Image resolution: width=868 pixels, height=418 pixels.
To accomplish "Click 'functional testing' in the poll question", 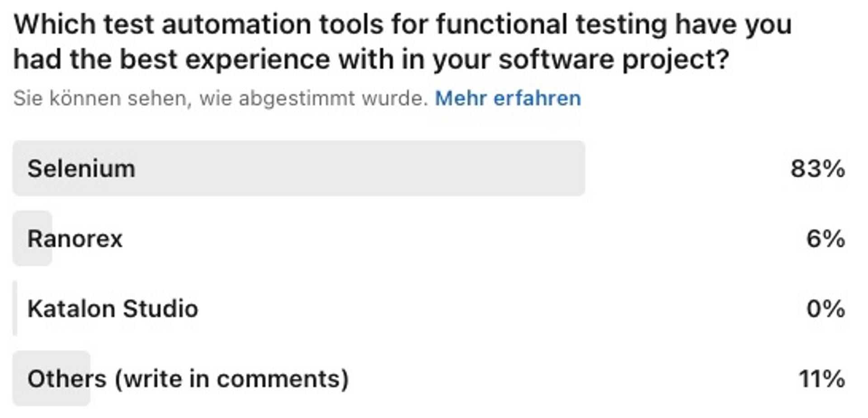I will click(x=552, y=24).
